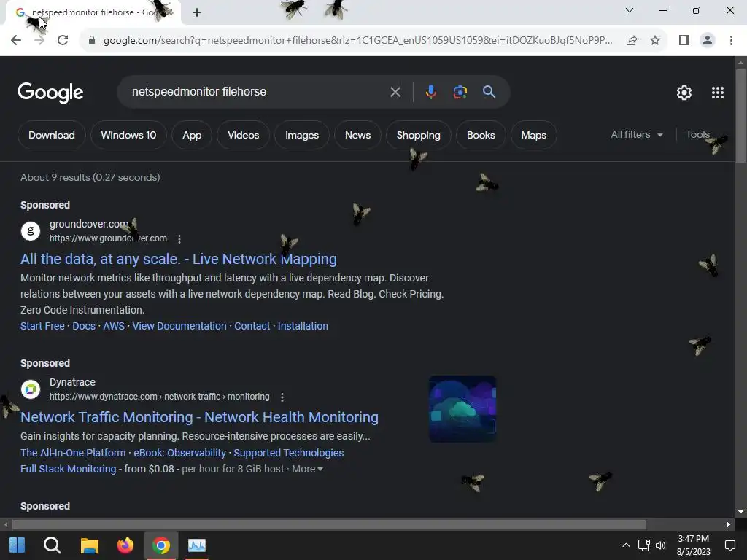Screen dimensions: 747x560
Task: Open View Documentation sitelink
Action: tap(179, 326)
